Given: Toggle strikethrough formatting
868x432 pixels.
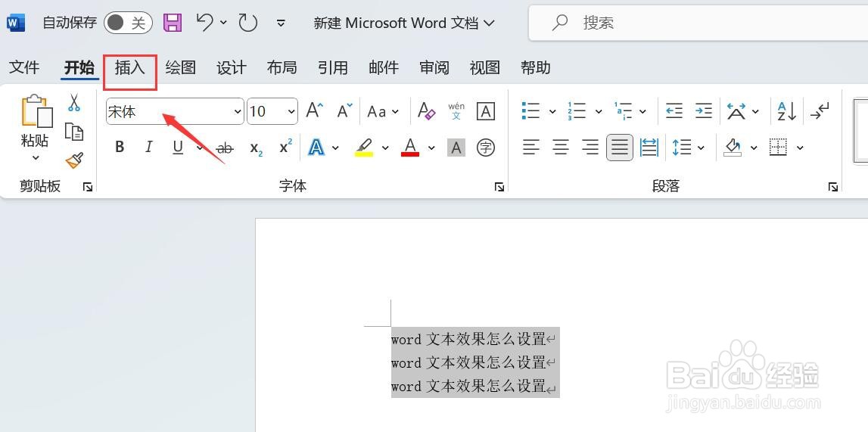Looking at the screenshot, I should 226,148.
